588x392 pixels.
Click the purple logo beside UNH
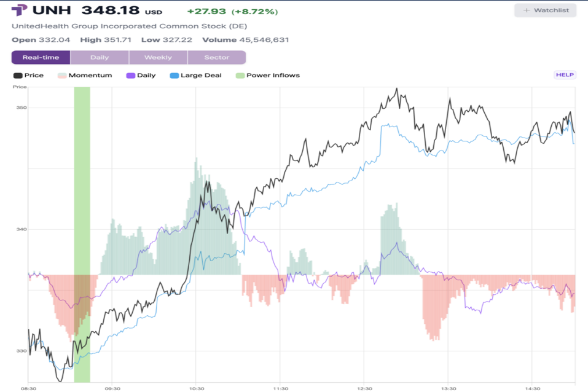pyautogui.click(x=19, y=10)
